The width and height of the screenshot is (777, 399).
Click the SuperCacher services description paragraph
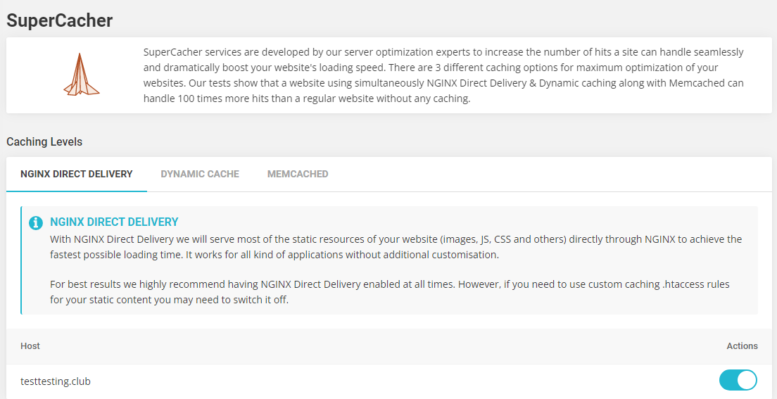click(x=444, y=75)
